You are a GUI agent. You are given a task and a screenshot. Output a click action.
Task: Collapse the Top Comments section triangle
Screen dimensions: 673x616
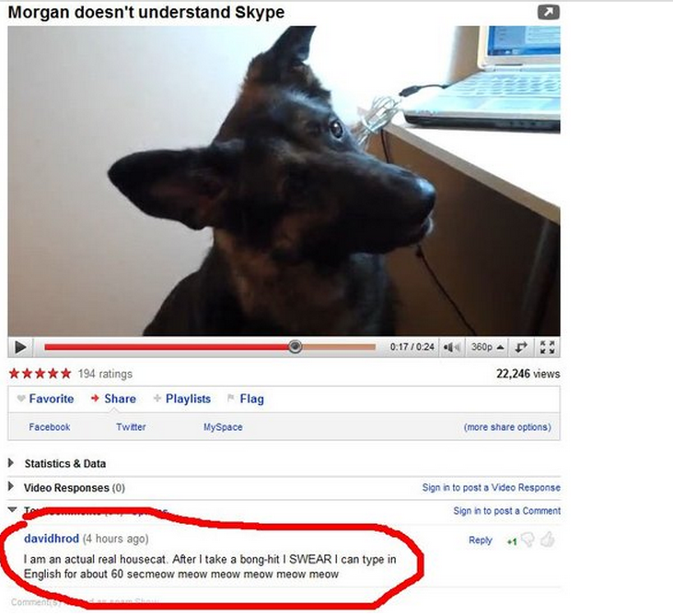12,509
